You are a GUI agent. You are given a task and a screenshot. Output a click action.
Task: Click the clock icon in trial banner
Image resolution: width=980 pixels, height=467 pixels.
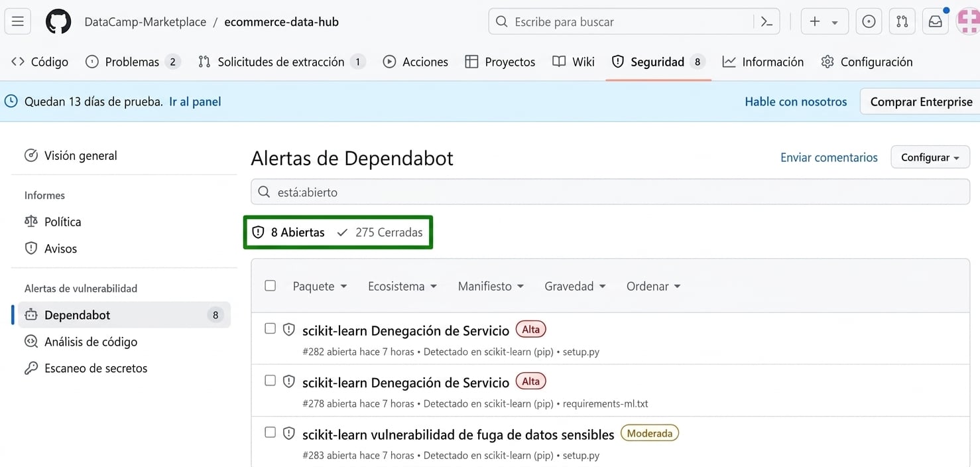click(11, 101)
